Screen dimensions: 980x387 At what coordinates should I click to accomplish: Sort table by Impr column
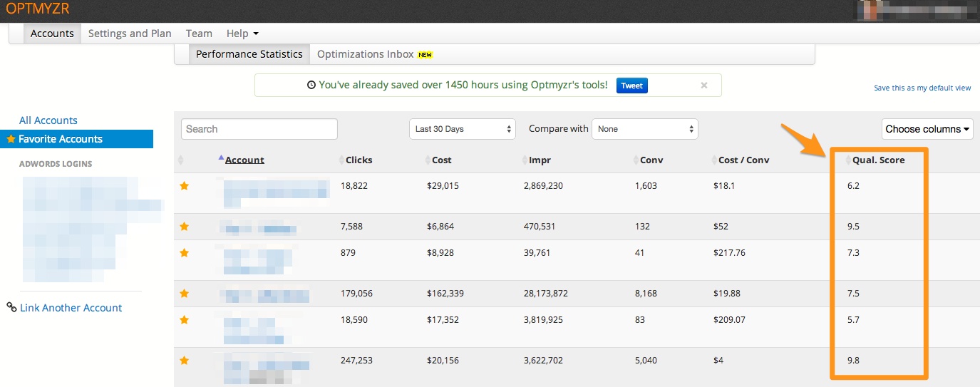[540, 160]
